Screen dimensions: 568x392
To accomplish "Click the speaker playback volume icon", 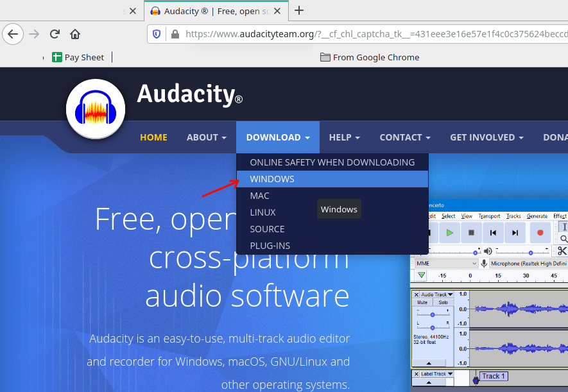I will point(488,251).
